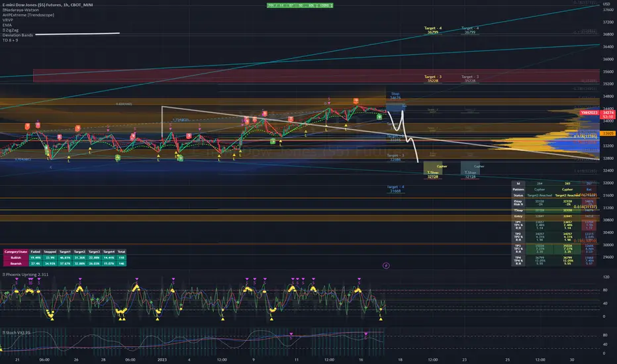Image resolution: width=617 pixels, height=364 pixels.
Task: Click the red YMH2023 price label
Action: (x=589, y=113)
